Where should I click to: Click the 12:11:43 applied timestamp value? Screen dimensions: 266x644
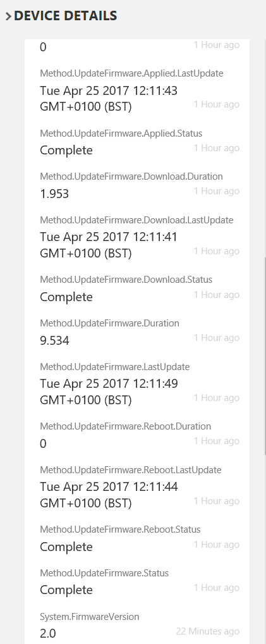pos(109,99)
